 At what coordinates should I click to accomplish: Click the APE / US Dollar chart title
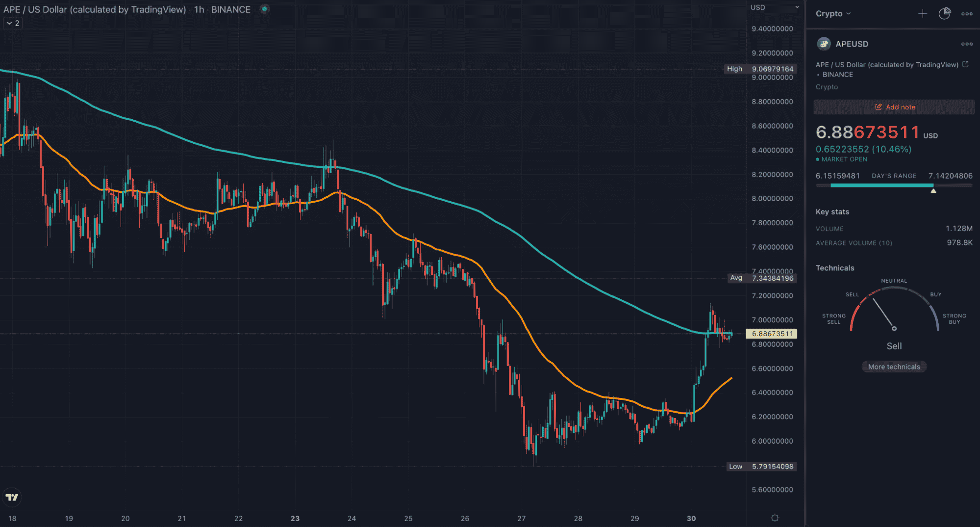(95, 9)
